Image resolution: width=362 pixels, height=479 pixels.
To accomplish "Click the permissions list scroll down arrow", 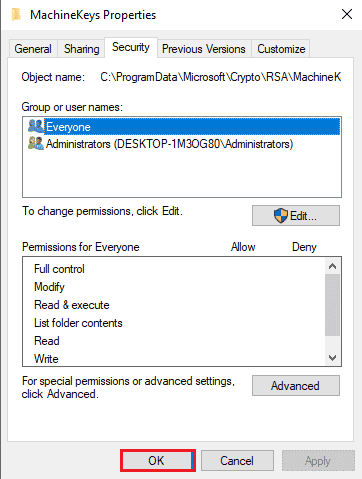I will pos(332,358).
